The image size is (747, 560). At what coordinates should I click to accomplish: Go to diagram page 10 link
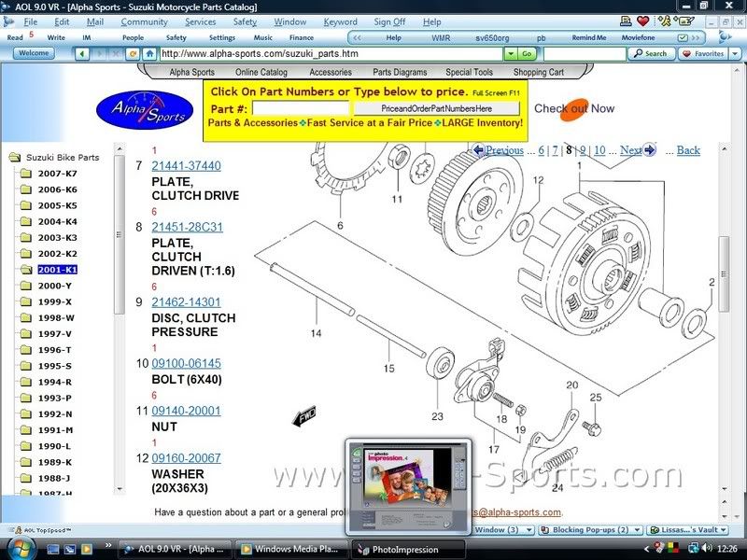tap(599, 150)
